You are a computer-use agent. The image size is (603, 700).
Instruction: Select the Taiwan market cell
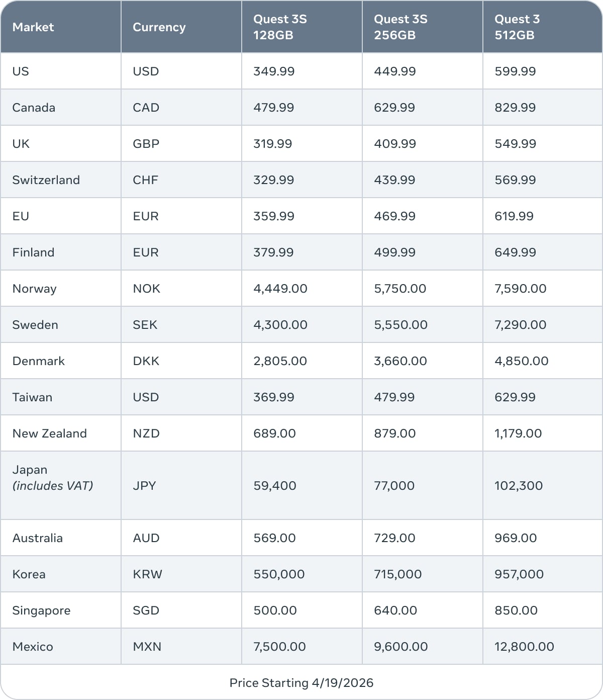[x=32, y=397]
